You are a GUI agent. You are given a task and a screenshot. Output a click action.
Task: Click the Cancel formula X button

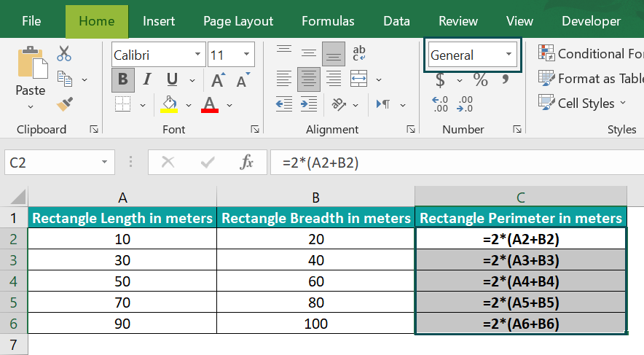coord(168,163)
